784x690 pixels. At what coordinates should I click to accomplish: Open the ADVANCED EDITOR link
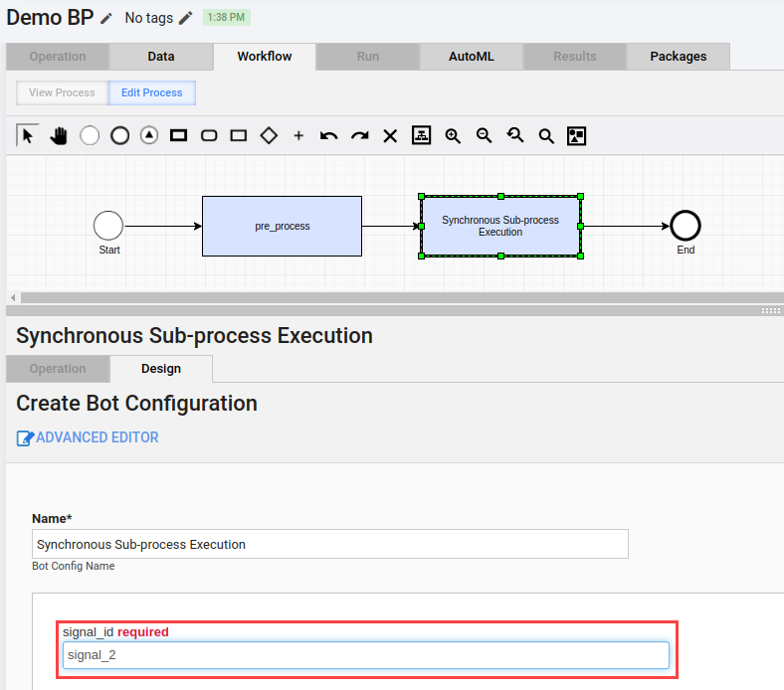(x=97, y=437)
